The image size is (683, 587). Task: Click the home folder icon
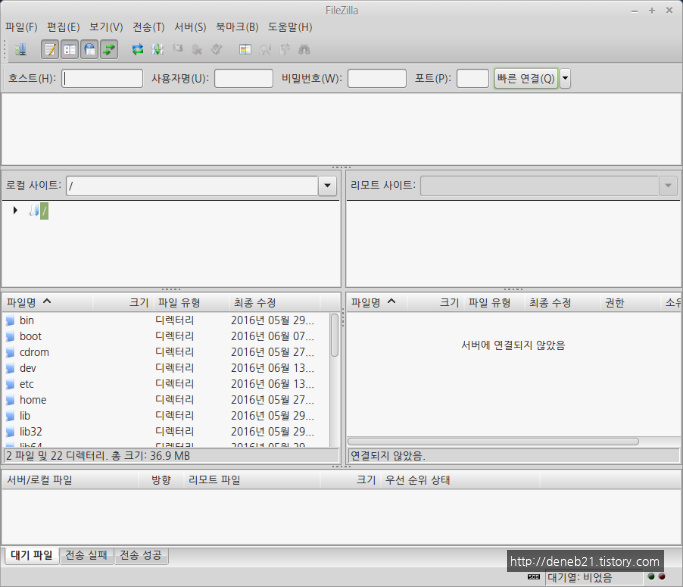(11, 400)
